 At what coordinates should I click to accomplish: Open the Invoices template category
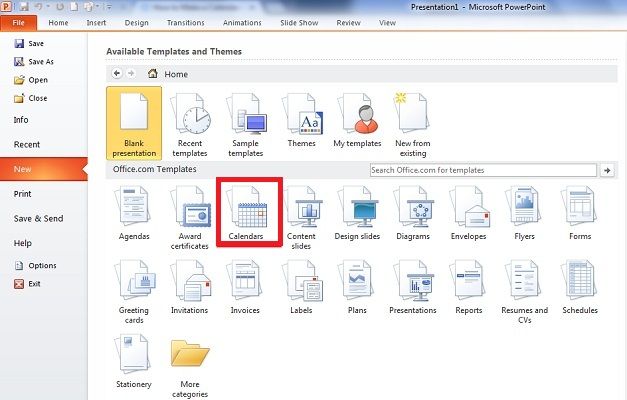coord(245,287)
